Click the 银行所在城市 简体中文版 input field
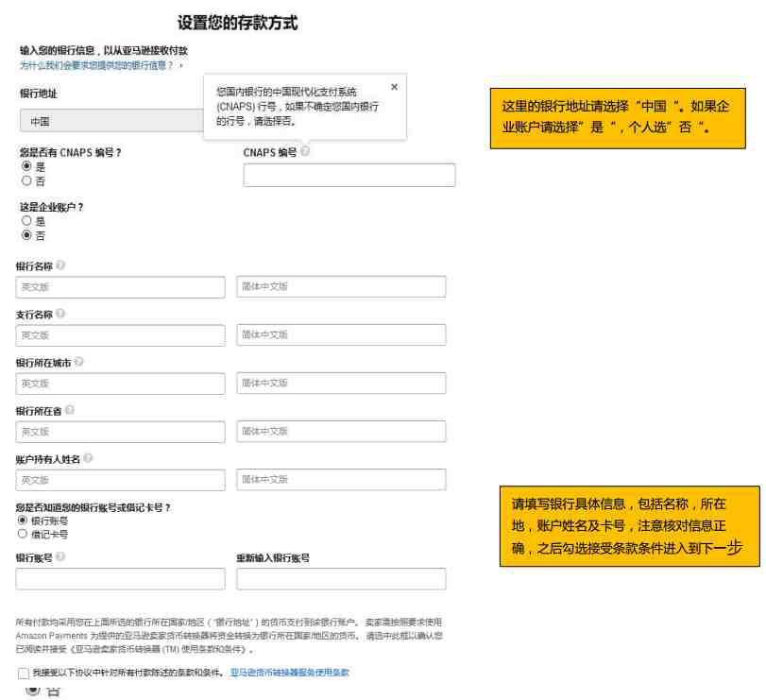 [342, 384]
